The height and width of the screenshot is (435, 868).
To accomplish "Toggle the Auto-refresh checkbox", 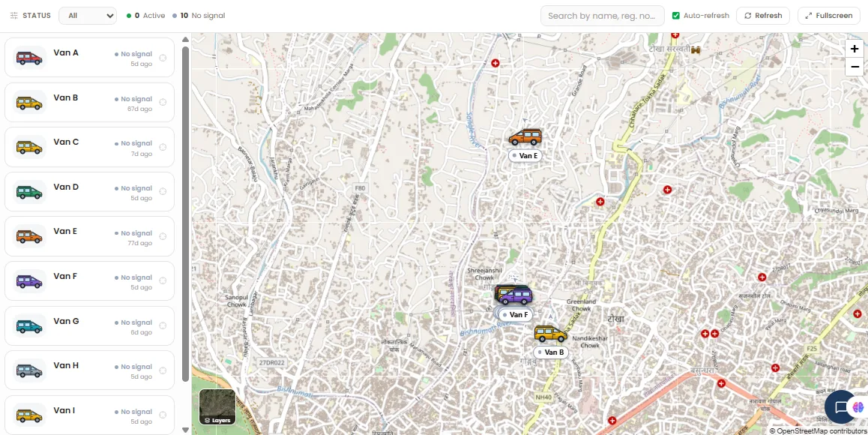I will [x=676, y=16].
